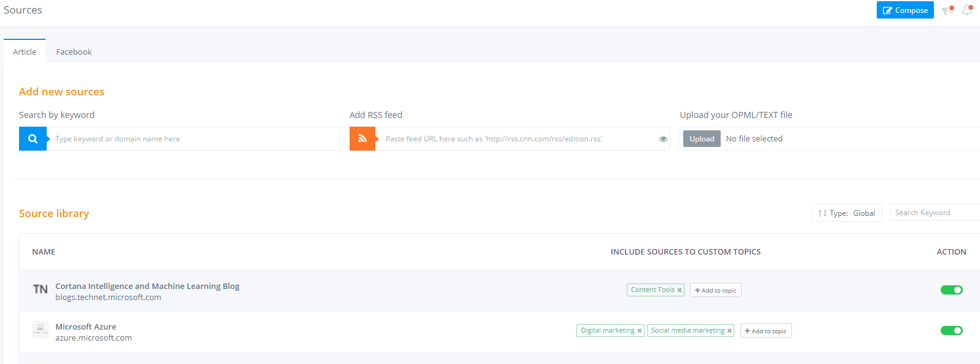Image resolution: width=980 pixels, height=364 pixels.
Task: Remove the Social media marketing tag
Action: [x=729, y=331]
